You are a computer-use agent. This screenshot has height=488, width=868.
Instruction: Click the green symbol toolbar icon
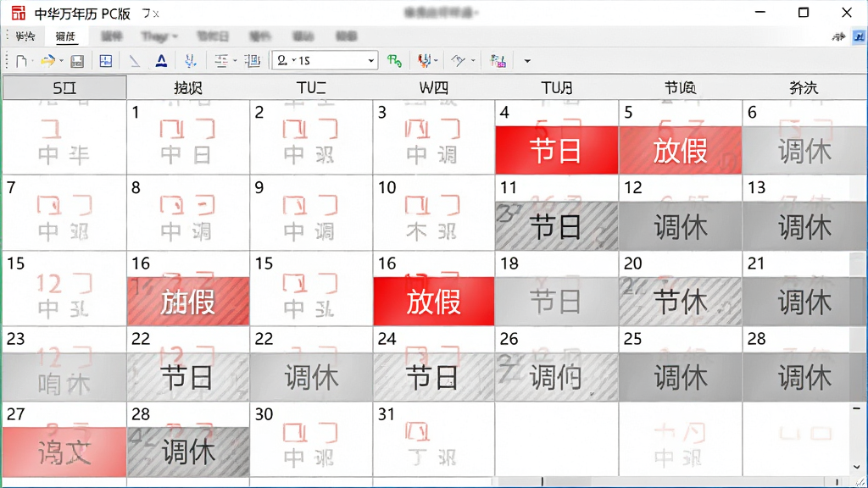point(394,61)
